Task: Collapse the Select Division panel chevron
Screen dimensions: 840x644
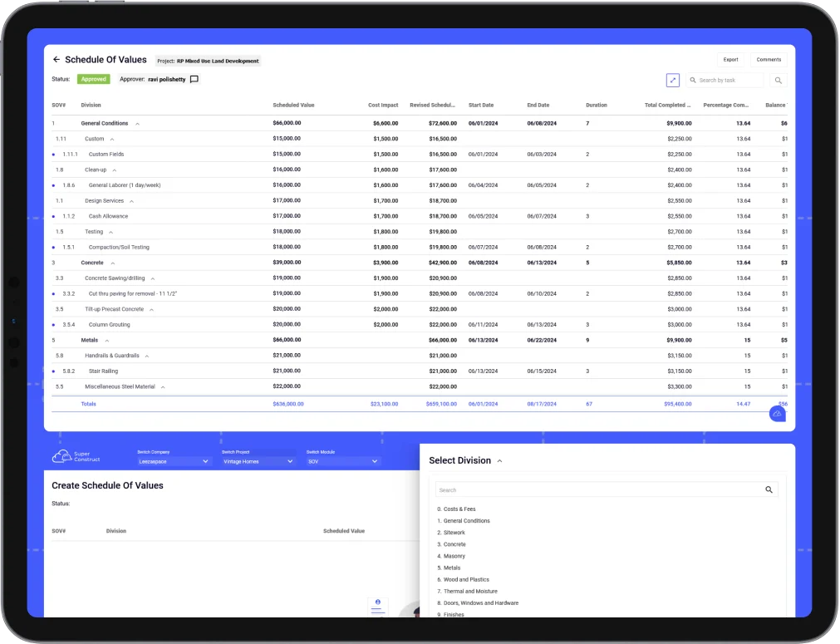Action: point(500,460)
